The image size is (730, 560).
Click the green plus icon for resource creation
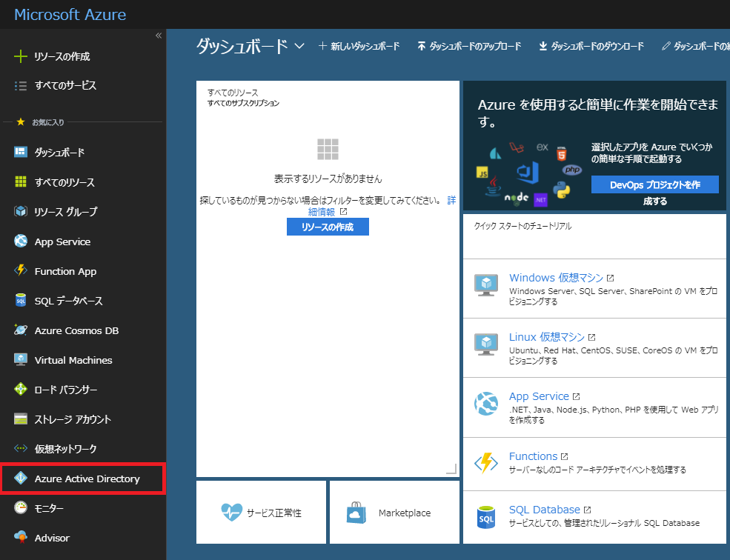[21, 56]
